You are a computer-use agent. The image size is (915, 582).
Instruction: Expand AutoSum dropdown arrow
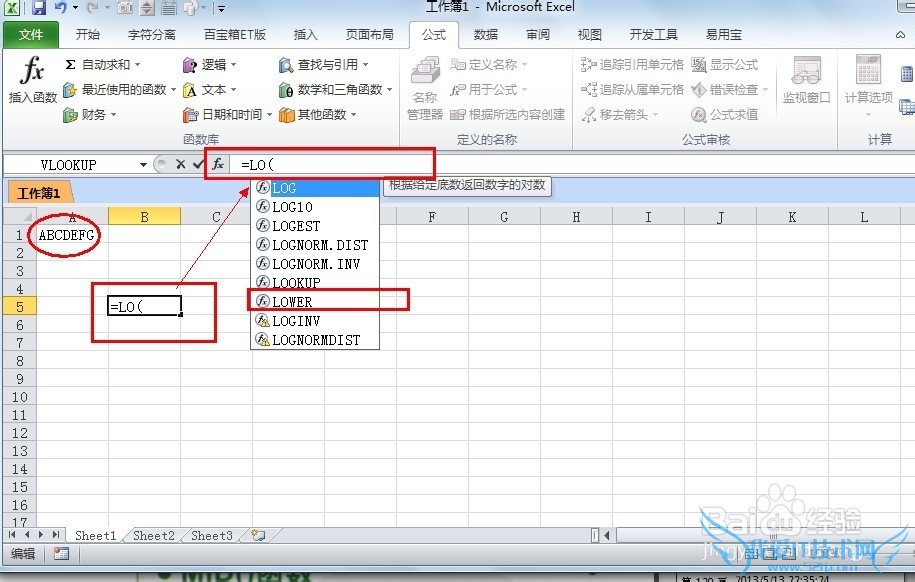coord(138,64)
